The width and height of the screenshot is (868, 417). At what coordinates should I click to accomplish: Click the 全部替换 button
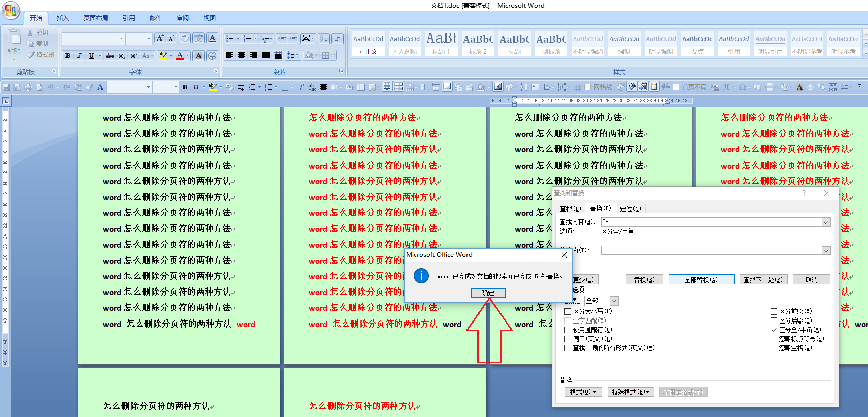tap(700, 280)
